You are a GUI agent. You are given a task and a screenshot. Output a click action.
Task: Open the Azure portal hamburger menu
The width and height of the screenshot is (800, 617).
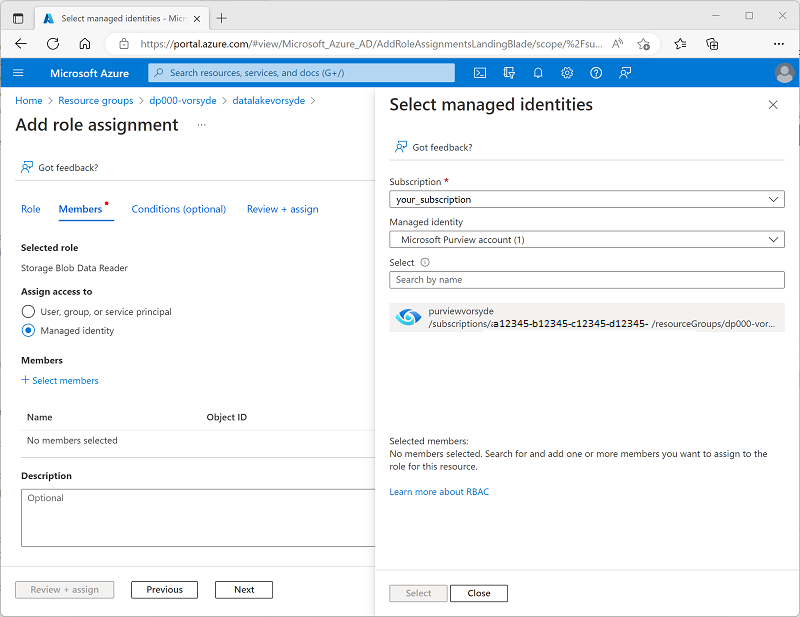pos(18,73)
